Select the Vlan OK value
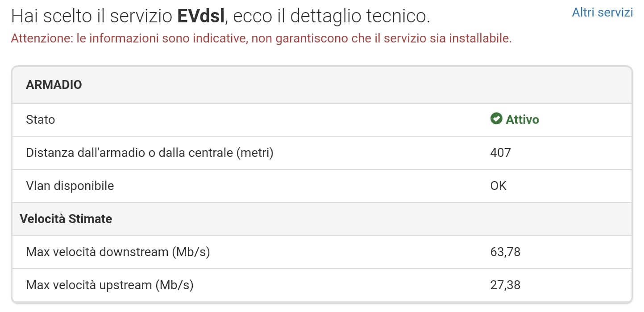Viewport: 644px width, 312px height. (x=499, y=186)
